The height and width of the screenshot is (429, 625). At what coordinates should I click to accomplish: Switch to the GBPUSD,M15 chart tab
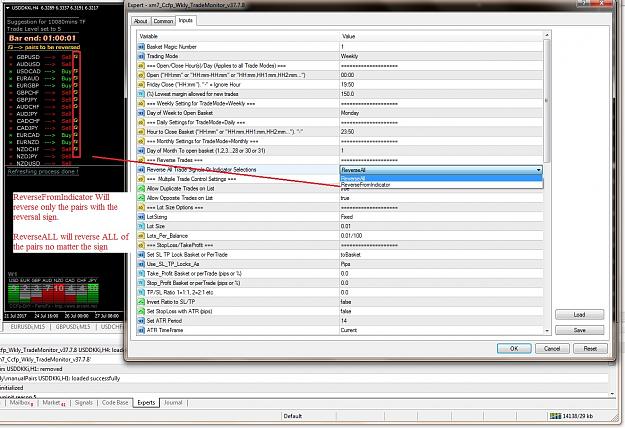pyautogui.click(x=73, y=327)
